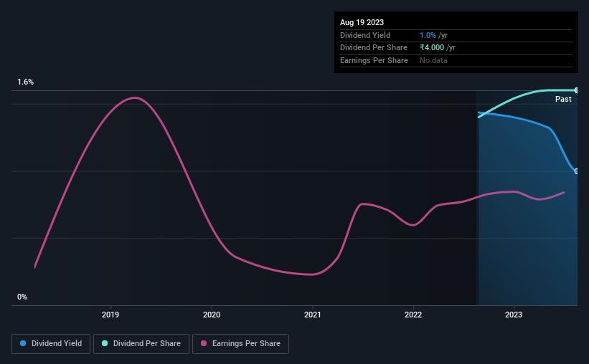589x364 pixels.
Task: Click the pink dot in Earnings Per Share legend
Action: point(204,344)
